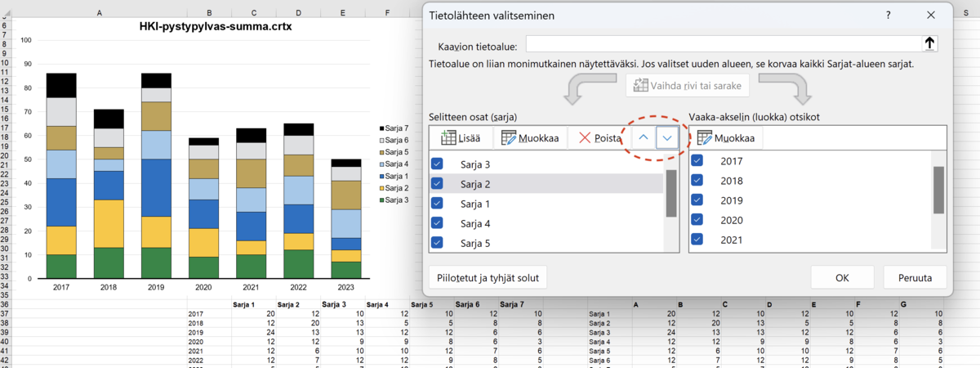Select Sarja 4 in the series list

point(475,223)
